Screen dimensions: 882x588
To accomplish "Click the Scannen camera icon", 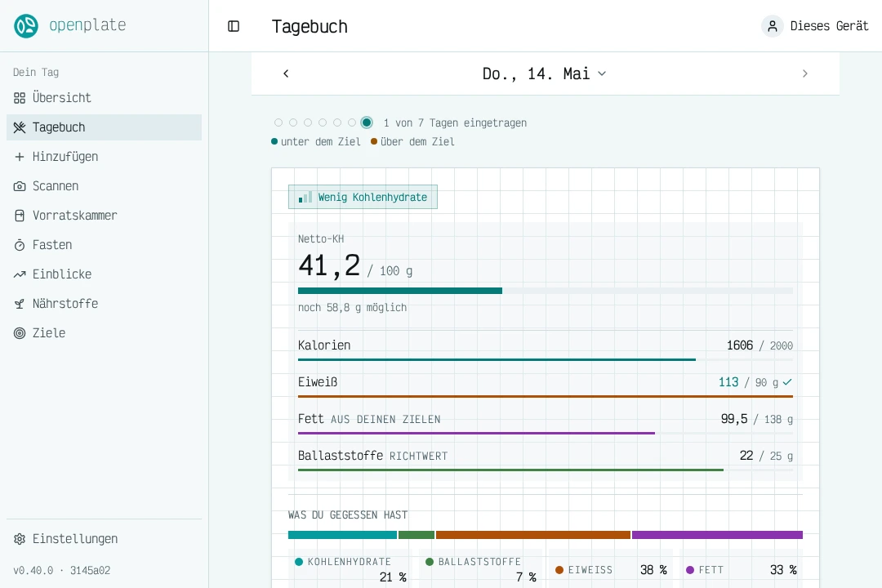I will click(20, 186).
